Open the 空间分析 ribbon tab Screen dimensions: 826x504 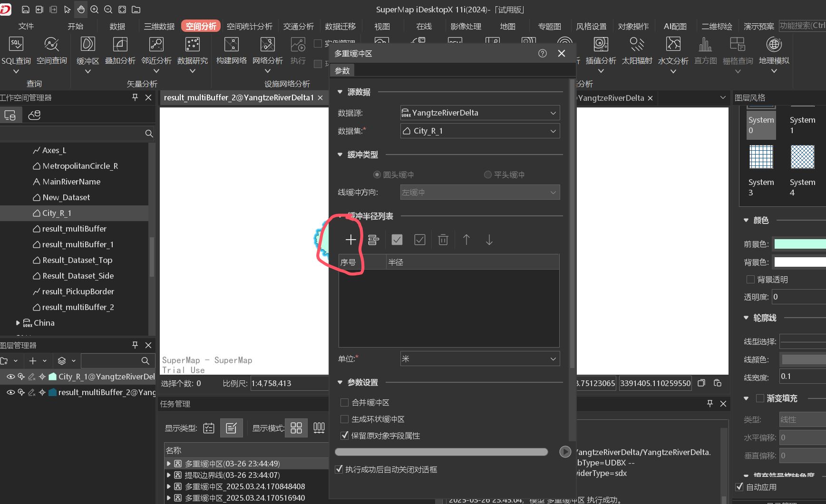click(201, 26)
